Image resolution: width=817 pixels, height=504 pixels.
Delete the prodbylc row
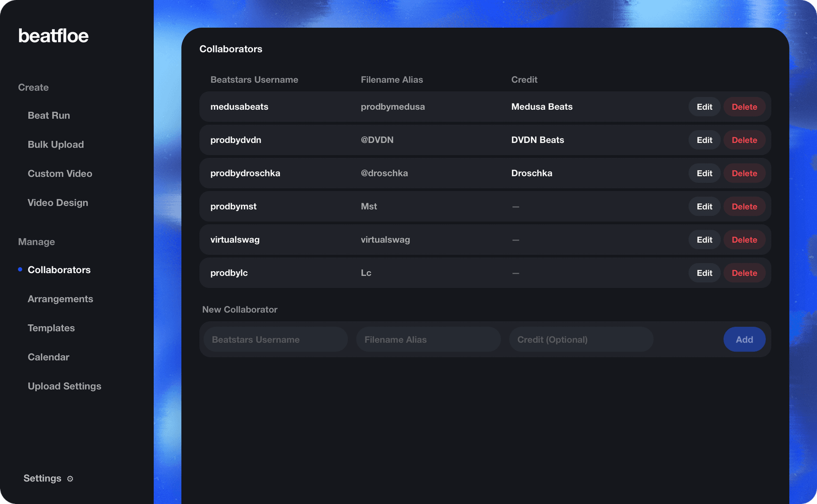point(744,273)
